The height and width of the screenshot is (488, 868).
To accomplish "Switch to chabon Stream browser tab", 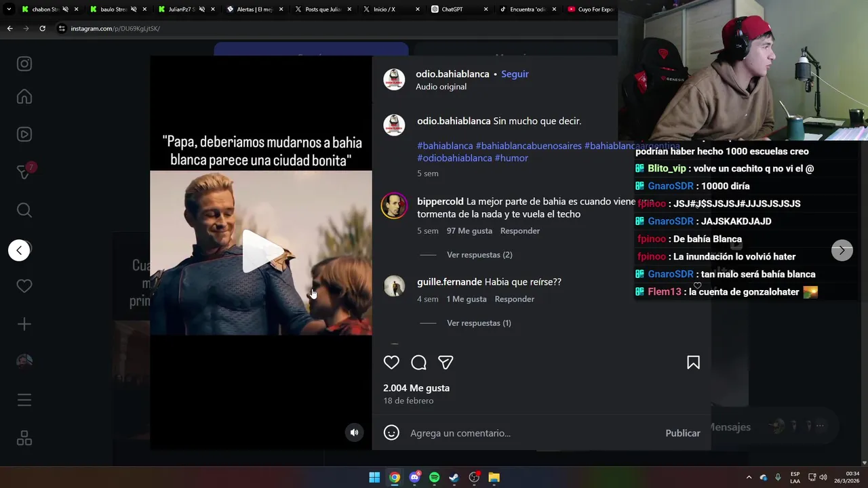I will (49, 9).
